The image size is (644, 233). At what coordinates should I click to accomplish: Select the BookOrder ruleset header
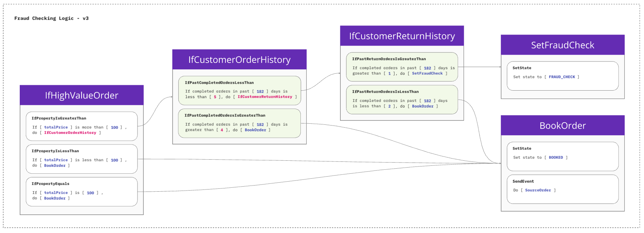[x=563, y=125]
